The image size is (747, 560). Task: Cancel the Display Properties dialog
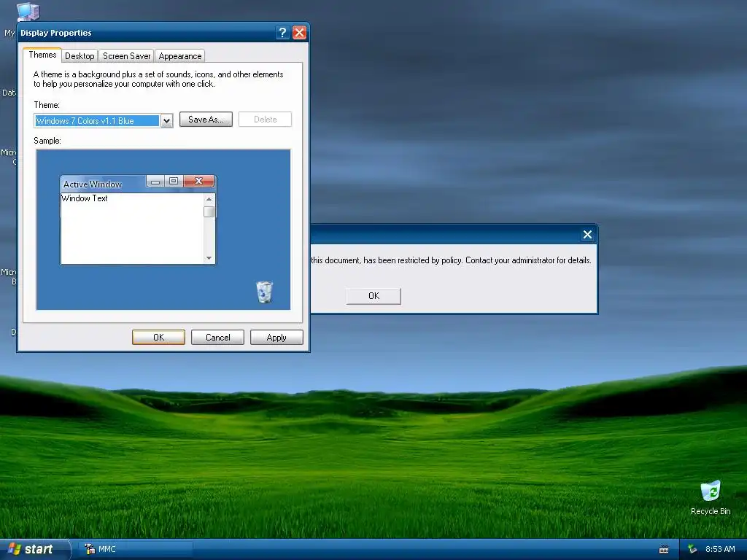coord(217,337)
